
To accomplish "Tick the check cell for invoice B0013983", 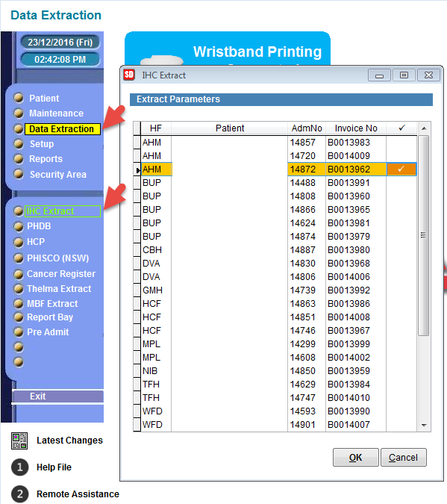I will [401, 143].
